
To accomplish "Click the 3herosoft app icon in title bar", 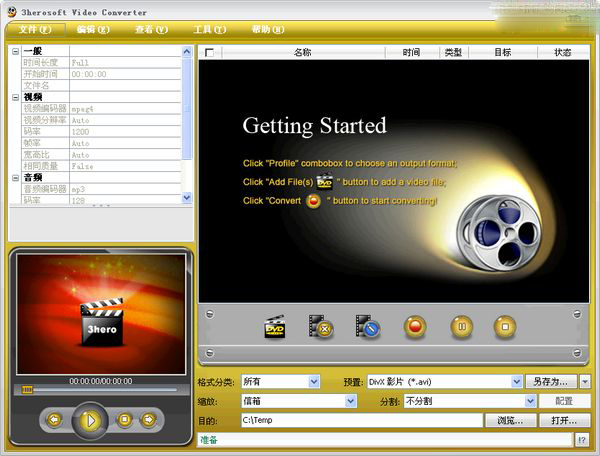I will (x=12, y=12).
